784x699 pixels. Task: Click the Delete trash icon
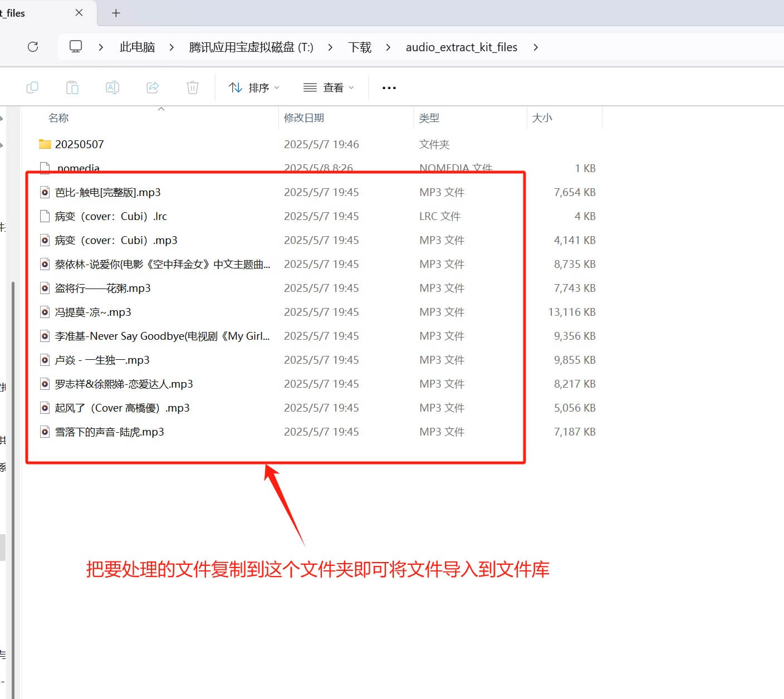(x=193, y=87)
